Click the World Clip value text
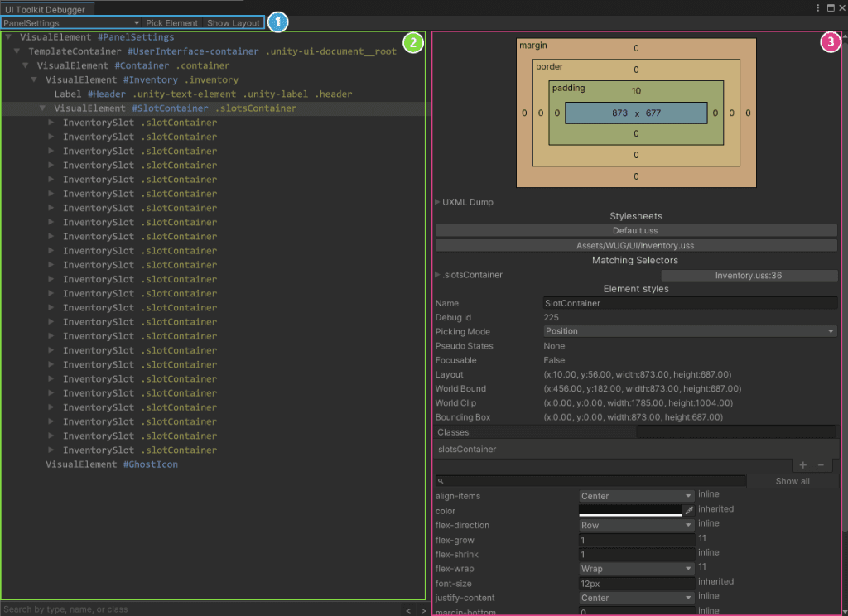Screen dimensions: 848x616 click(x=638, y=403)
